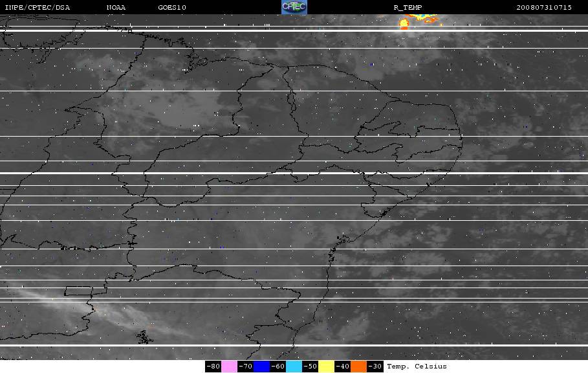
Task: Click the -40 legend temperature label
Action: [342, 367]
